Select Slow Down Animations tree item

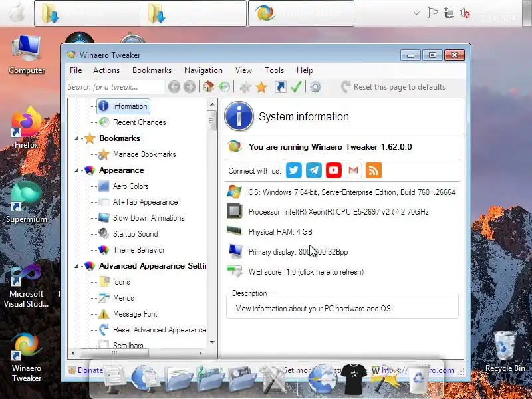[x=148, y=218]
